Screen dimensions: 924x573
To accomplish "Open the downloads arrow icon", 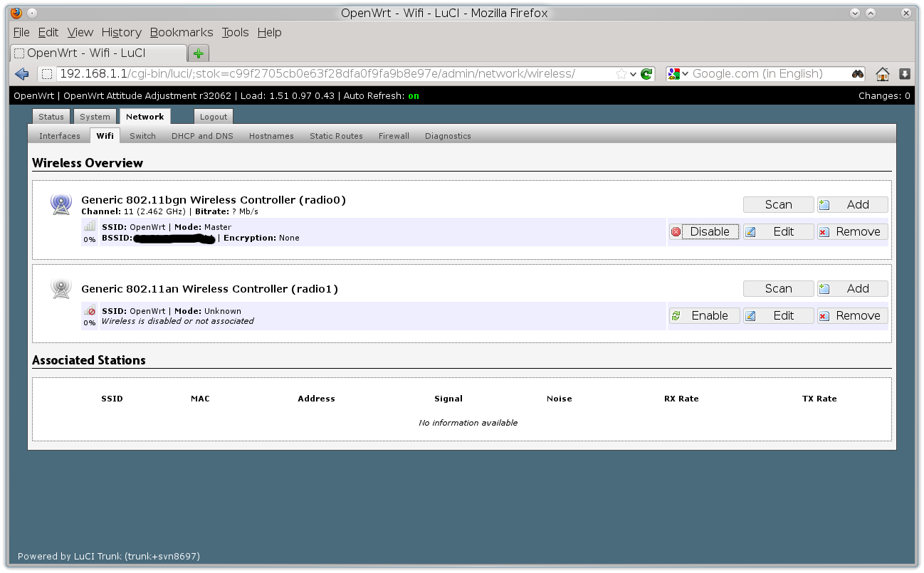I will pos(905,74).
